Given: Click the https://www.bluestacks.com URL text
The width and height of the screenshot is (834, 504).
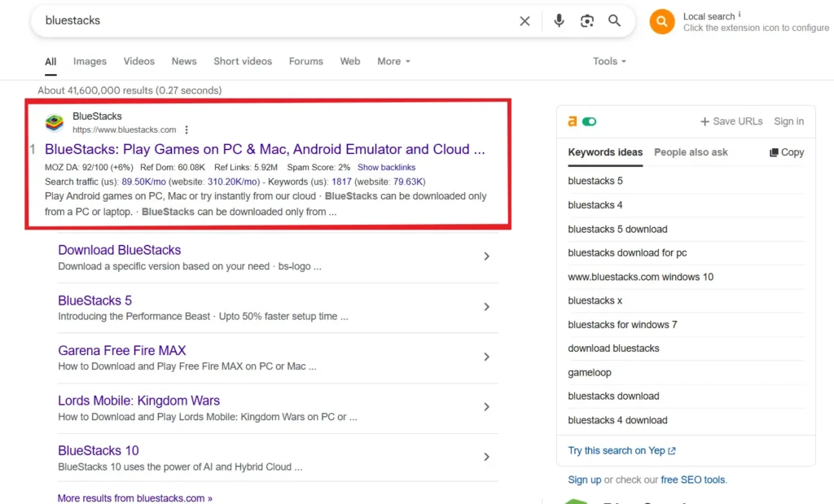Looking at the screenshot, I should 124,129.
